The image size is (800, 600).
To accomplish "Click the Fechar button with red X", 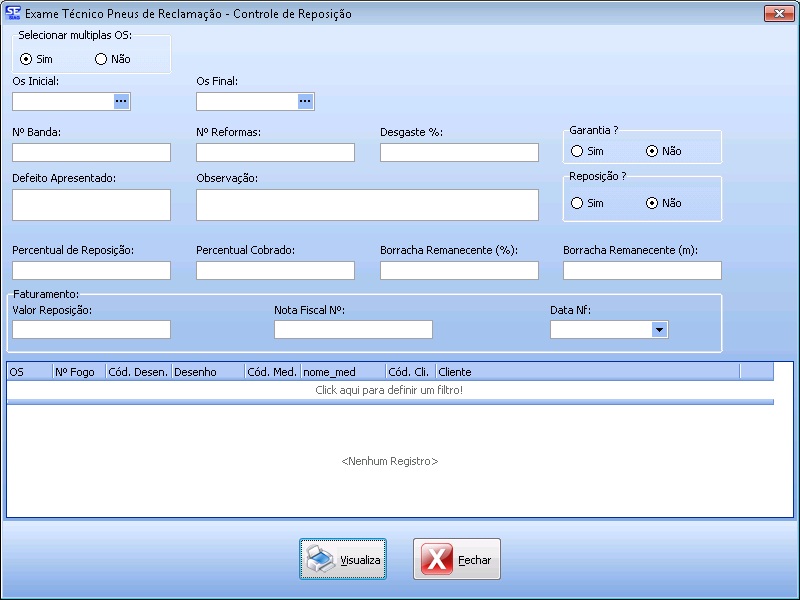I will [457, 560].
